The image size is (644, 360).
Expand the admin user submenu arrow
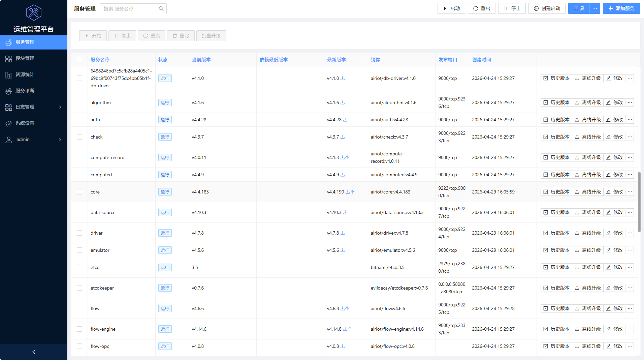point(60,140)
